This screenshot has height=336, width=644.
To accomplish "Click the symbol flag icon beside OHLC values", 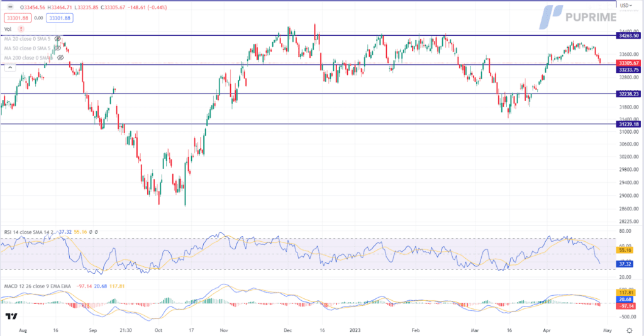I will coord(11,7).
